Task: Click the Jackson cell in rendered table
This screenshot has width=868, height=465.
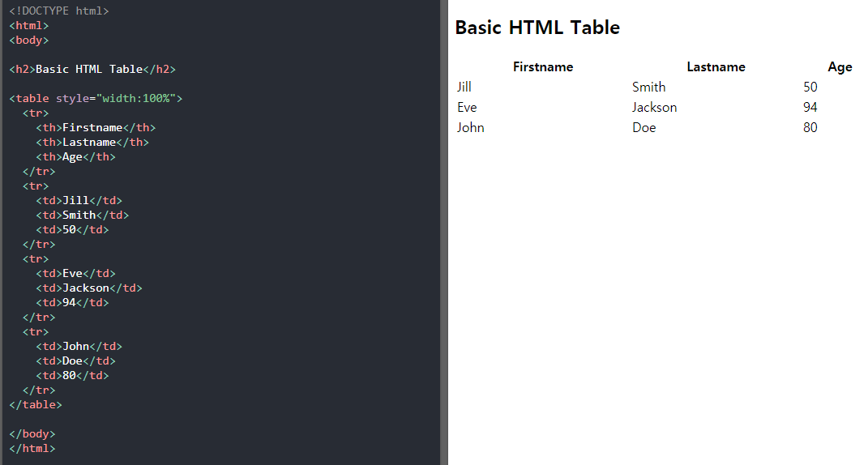Action: (x=654, y=108)
